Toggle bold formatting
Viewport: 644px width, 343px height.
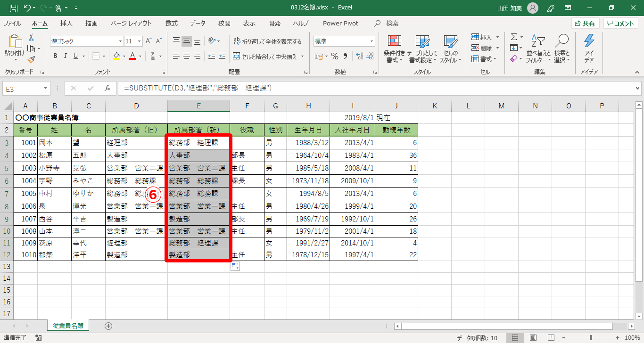coord(55,56)
